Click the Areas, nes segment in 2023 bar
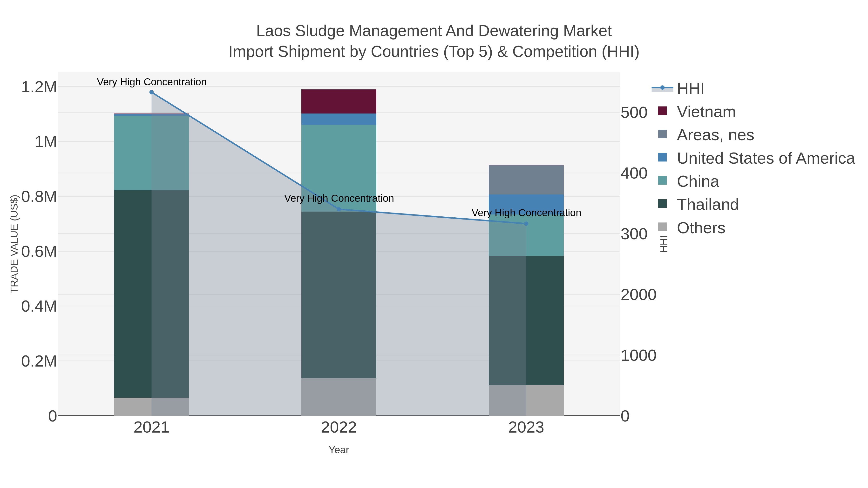 coord(526,180)
